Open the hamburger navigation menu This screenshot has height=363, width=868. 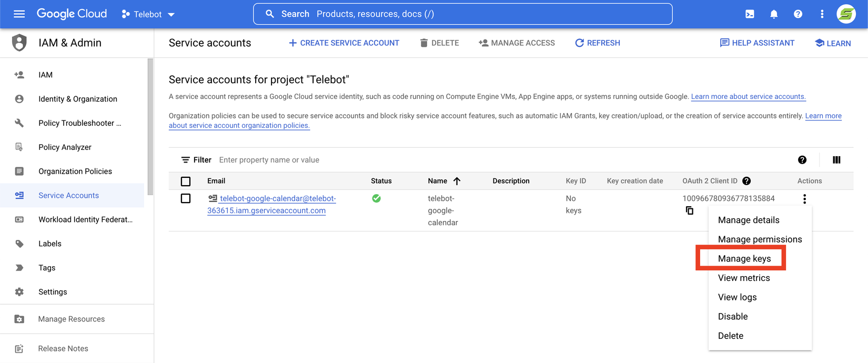(19, 14)
